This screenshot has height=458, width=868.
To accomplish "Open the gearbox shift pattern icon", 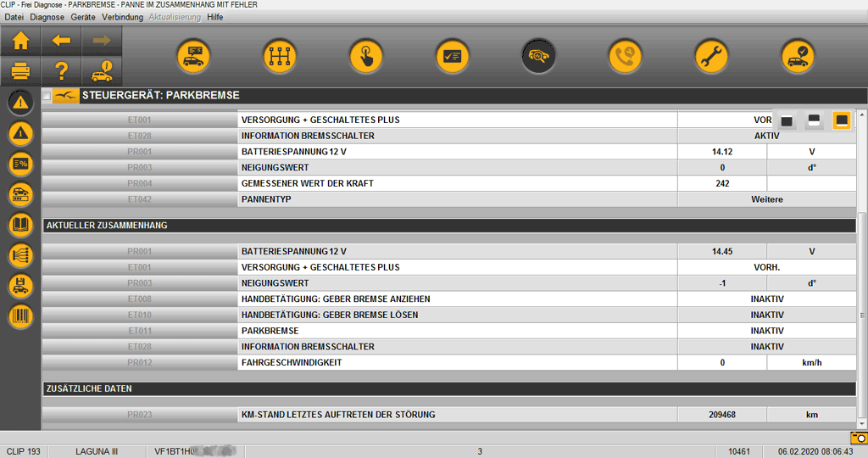I will point(280,57).
